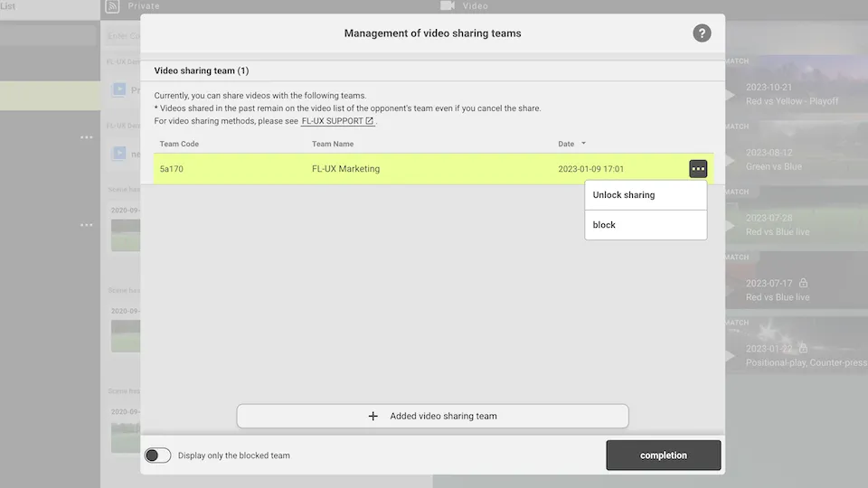Click the three-dot options button for FL-UX Marketing
The image size is (868, 488).
(697, 169)
